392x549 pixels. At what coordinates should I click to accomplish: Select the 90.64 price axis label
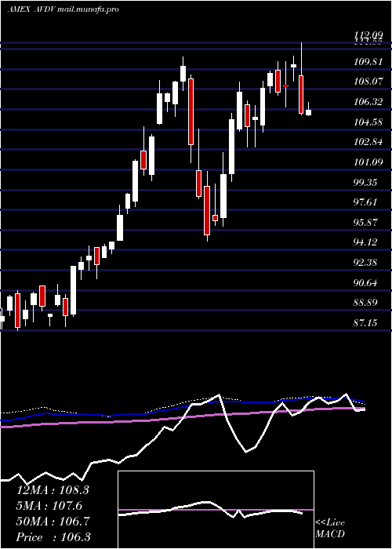point(365,283)
